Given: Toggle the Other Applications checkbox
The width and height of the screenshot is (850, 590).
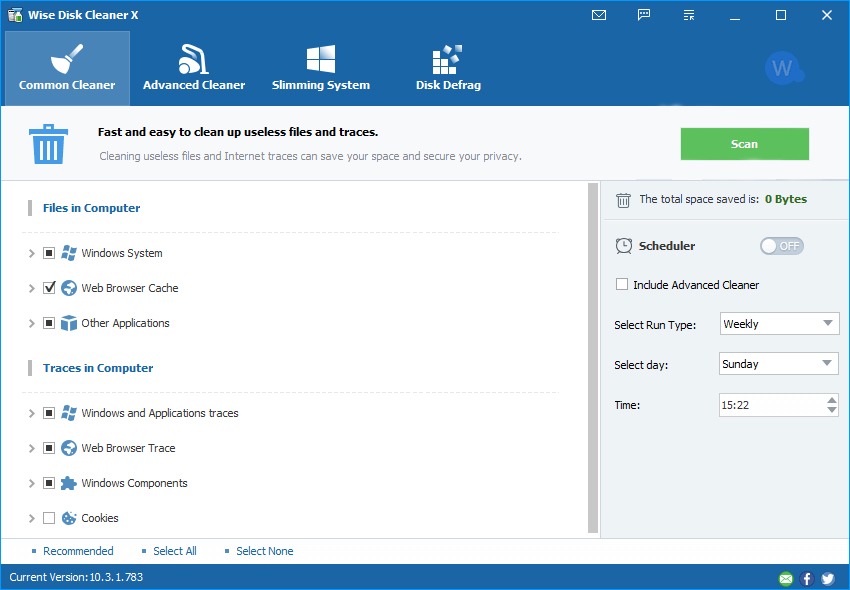Looking at the screenshot, I should 49,323.
